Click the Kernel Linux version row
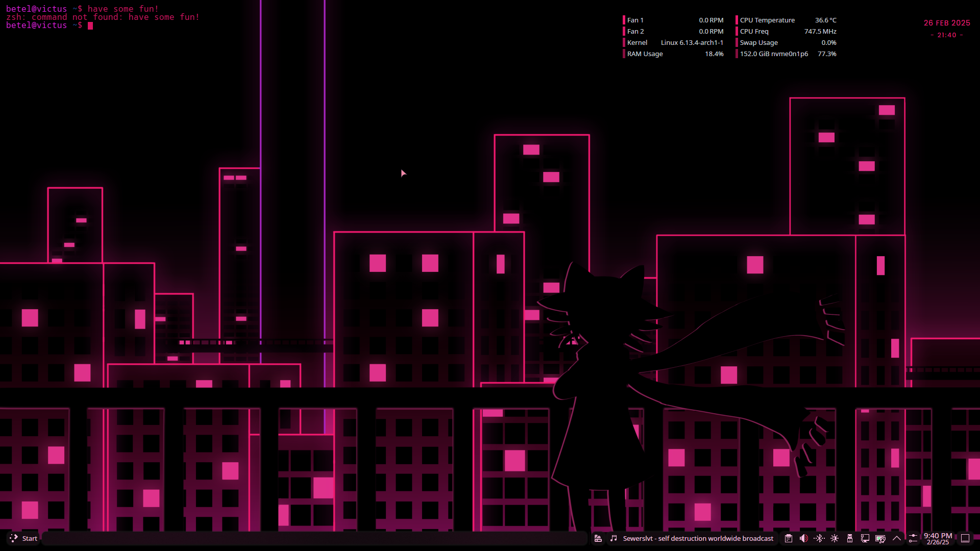 [673, 42]
